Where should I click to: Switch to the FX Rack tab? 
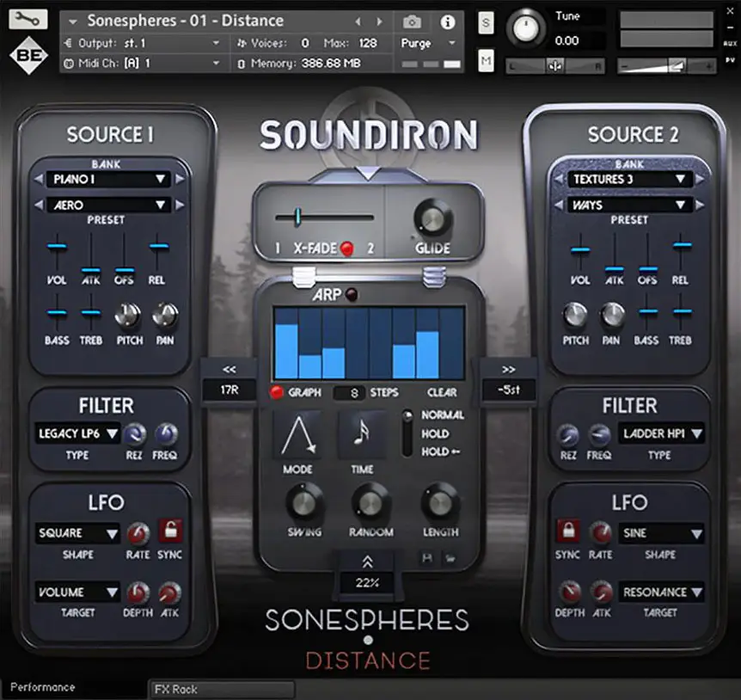pos(222,689)
